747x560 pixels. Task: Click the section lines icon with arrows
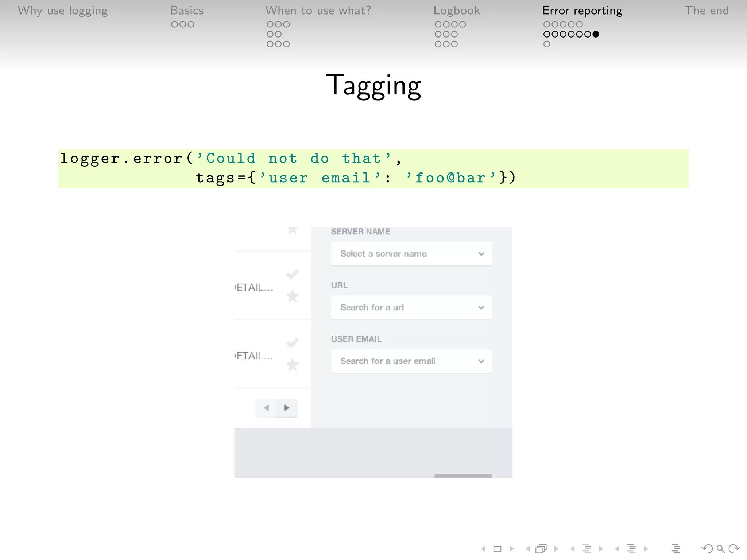click(x=631, y=549)
